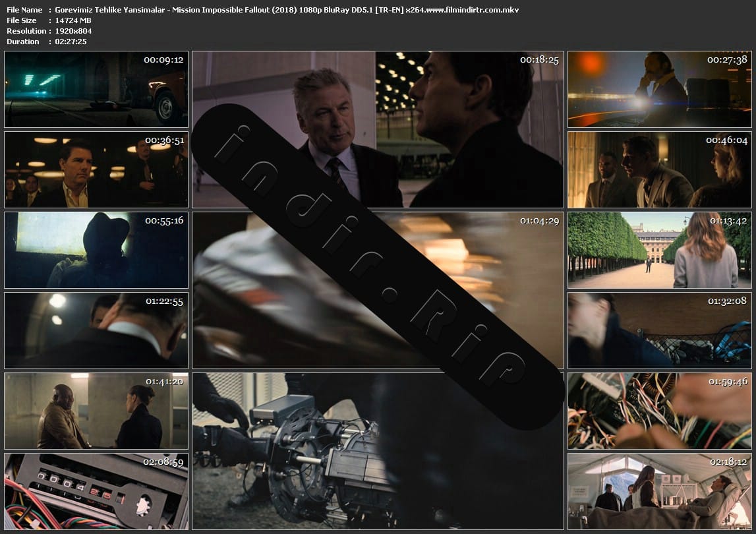Click the Duration label
Image resolution: width=756 pixels, height=534 pixels.
click(x=23, y=42)
